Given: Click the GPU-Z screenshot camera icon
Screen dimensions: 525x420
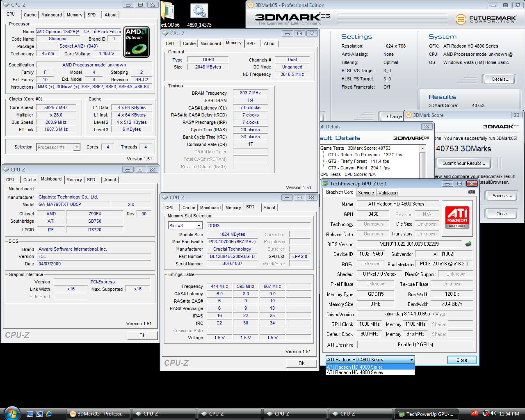Looking at the screenshot, I should [x=472, y=192].
